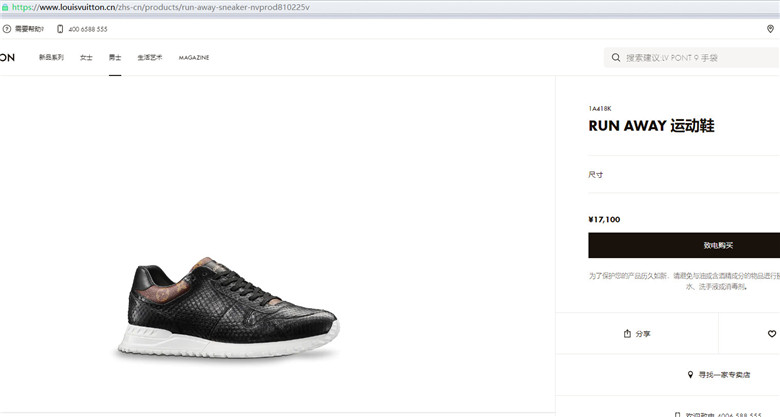Open the 寻找一家专卖店 store finder link

pos(724,375)
